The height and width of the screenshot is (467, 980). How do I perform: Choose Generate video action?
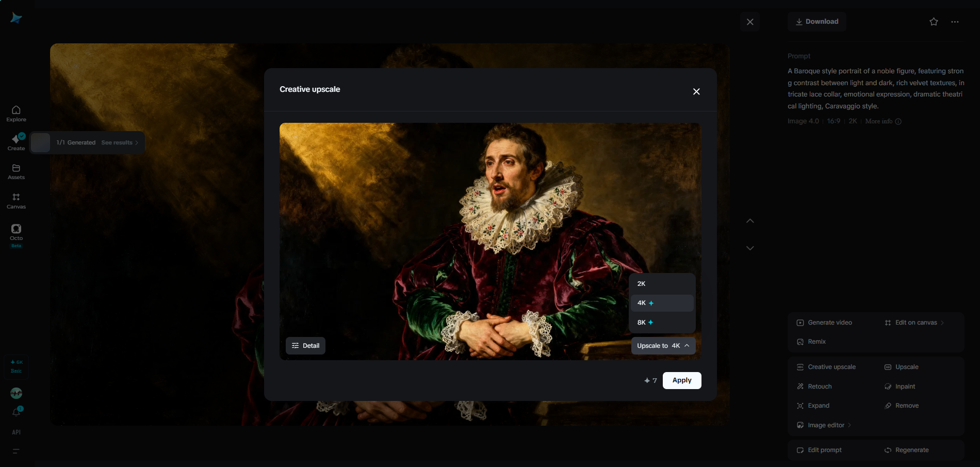(x=824, y=323)
